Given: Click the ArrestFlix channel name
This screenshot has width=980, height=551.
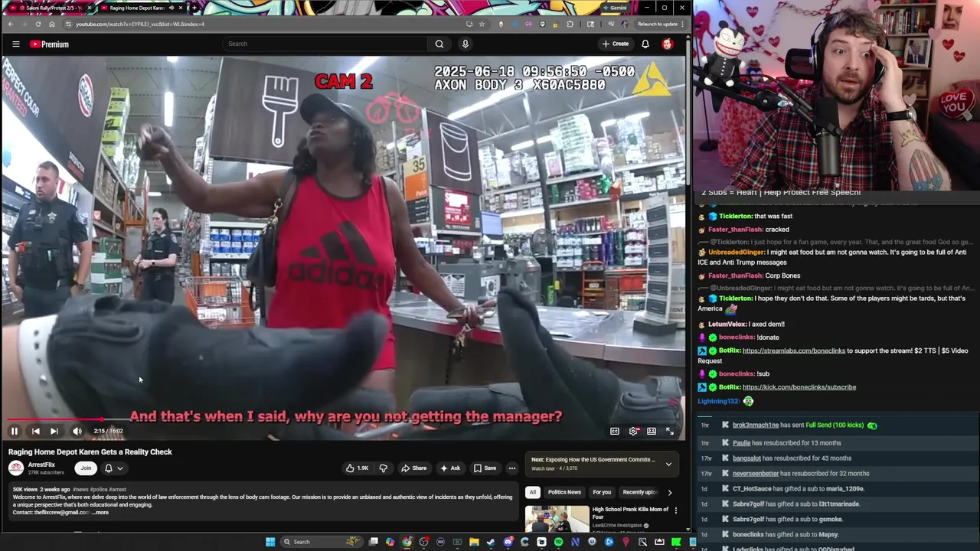Looking at the screenshot, I should pyautogui.click(x=41, y=465).
